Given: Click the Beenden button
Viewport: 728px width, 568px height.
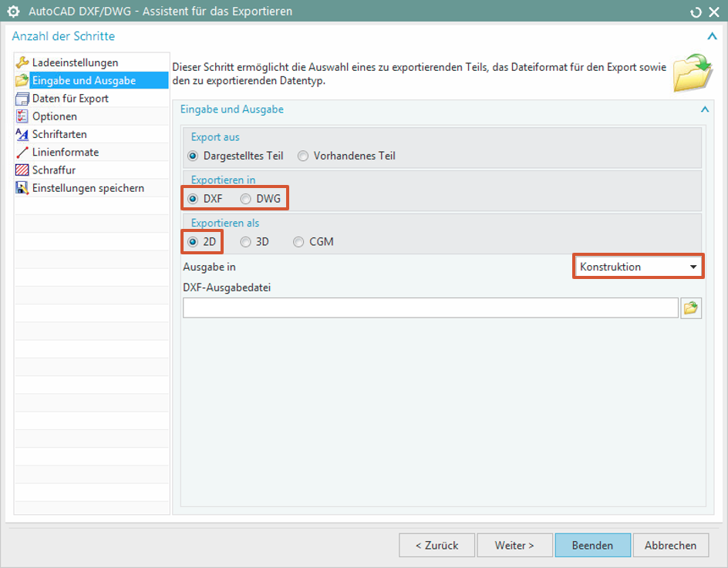Looking at the screenshot, I should [x=592, y=545].
